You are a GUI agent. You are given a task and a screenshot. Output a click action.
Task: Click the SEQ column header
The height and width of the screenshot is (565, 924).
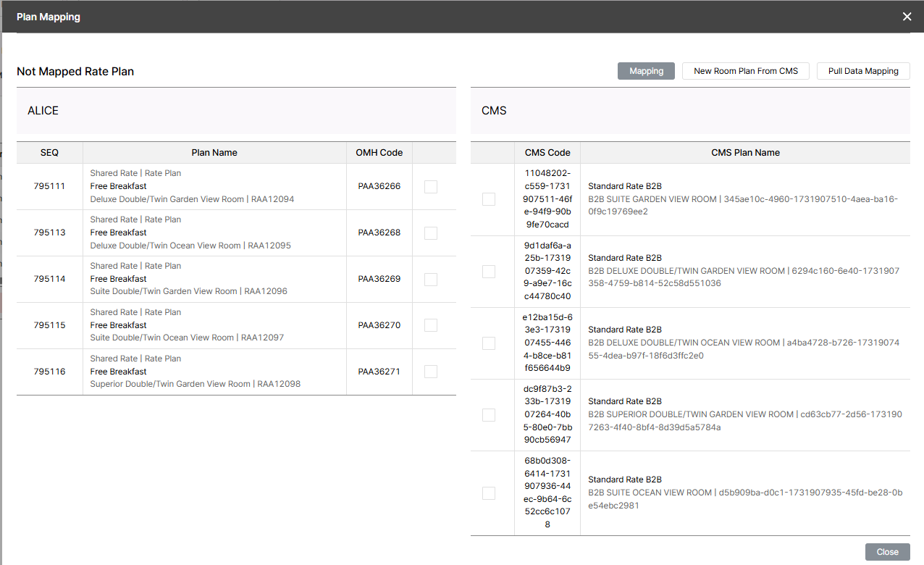coord(49,153)
